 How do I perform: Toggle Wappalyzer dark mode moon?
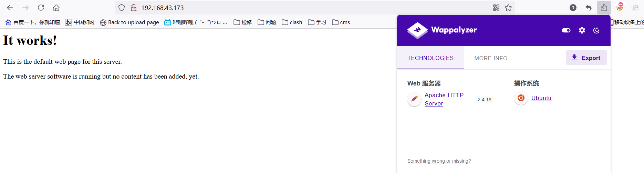[596, 30]
